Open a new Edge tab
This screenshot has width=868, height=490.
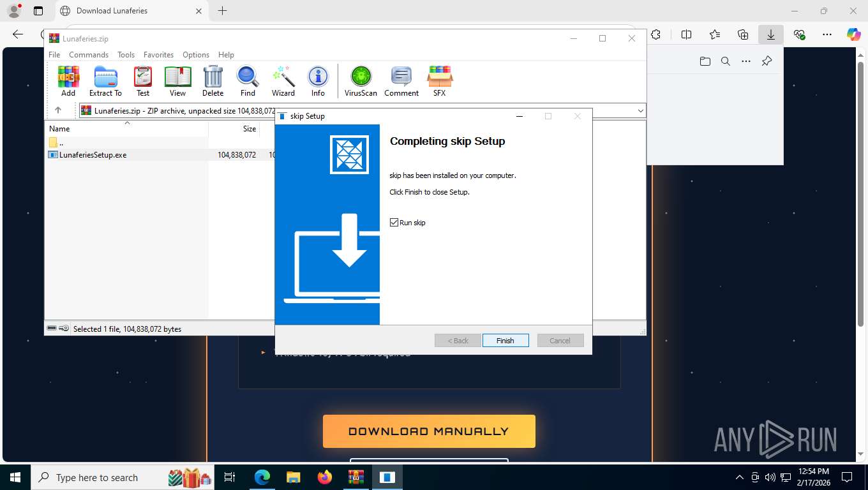pos(222,11)
